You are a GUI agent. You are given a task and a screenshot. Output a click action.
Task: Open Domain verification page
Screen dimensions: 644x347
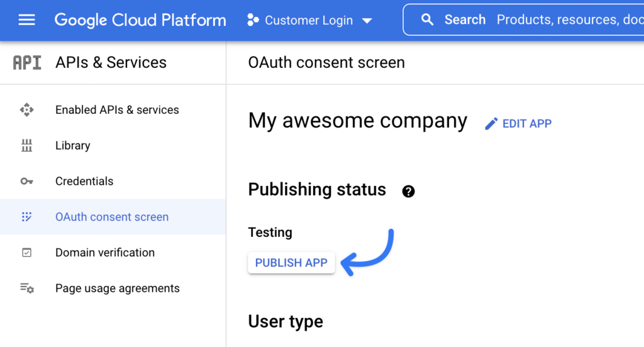point(105,253)
